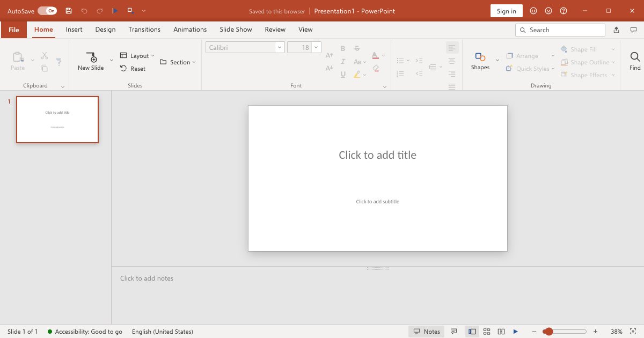Viewport: 644px width, 338px height.
Task: Select Normal view in status bar
Action: pyautogui.click(x=472, y=332)
